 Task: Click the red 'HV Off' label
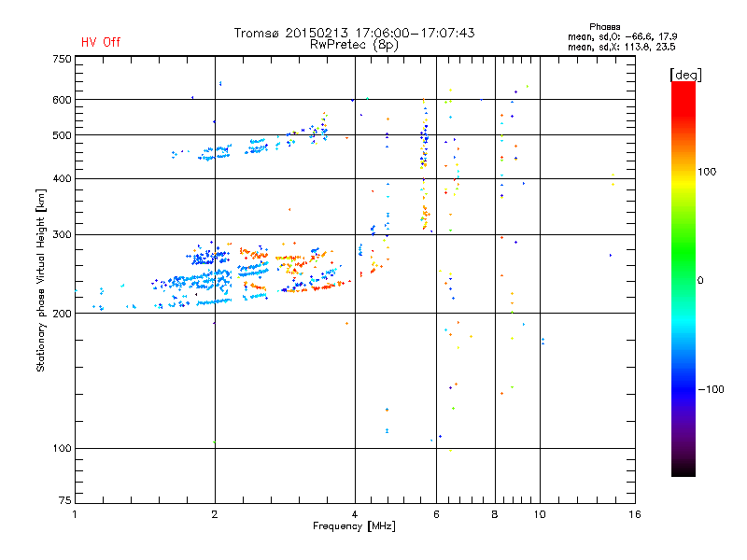pos(101,42)
